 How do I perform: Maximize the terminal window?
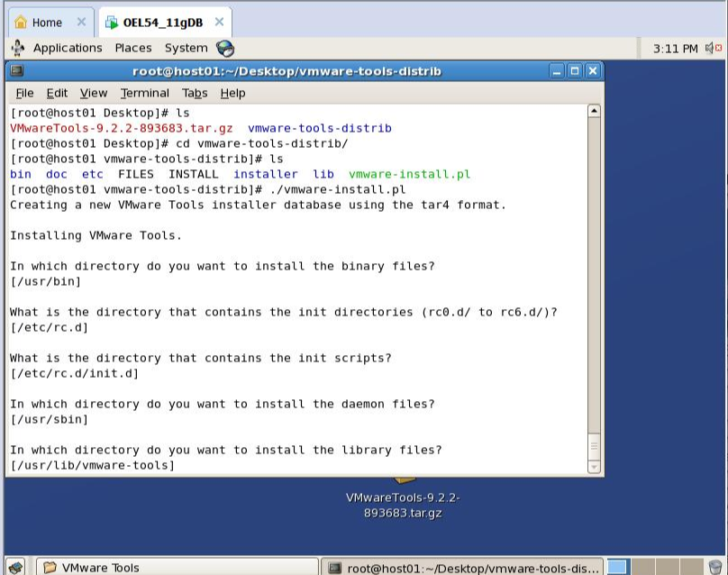(x=574, y=71)
